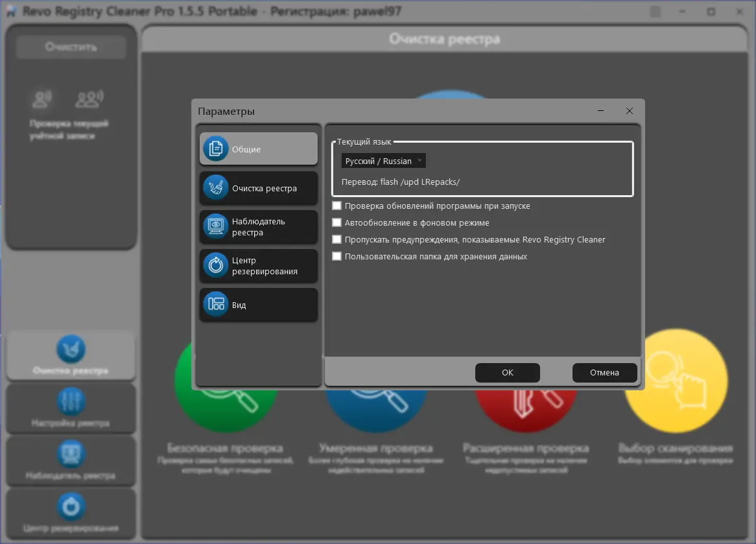Image resolution: width=756 pixels, height=544 pixels.
Task: Open Наблюдатель реестра in main window sidebar
Action: click(x=71, y=460)
